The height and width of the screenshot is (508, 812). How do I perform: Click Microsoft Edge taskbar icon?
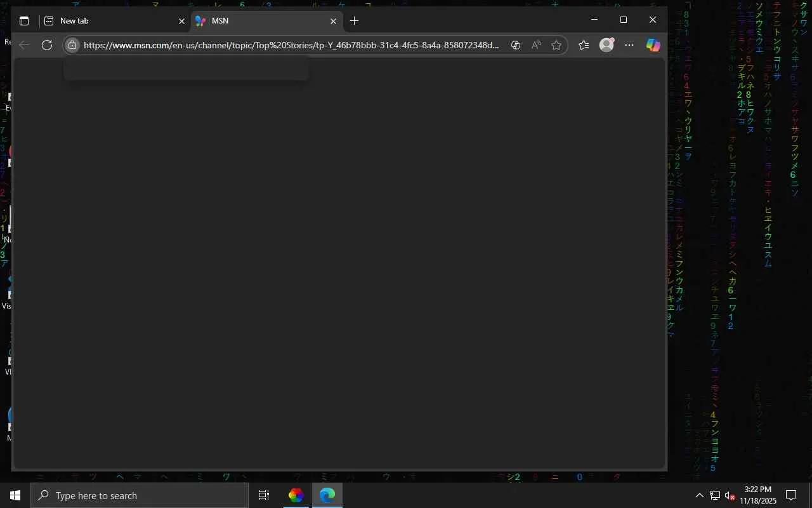327,495
